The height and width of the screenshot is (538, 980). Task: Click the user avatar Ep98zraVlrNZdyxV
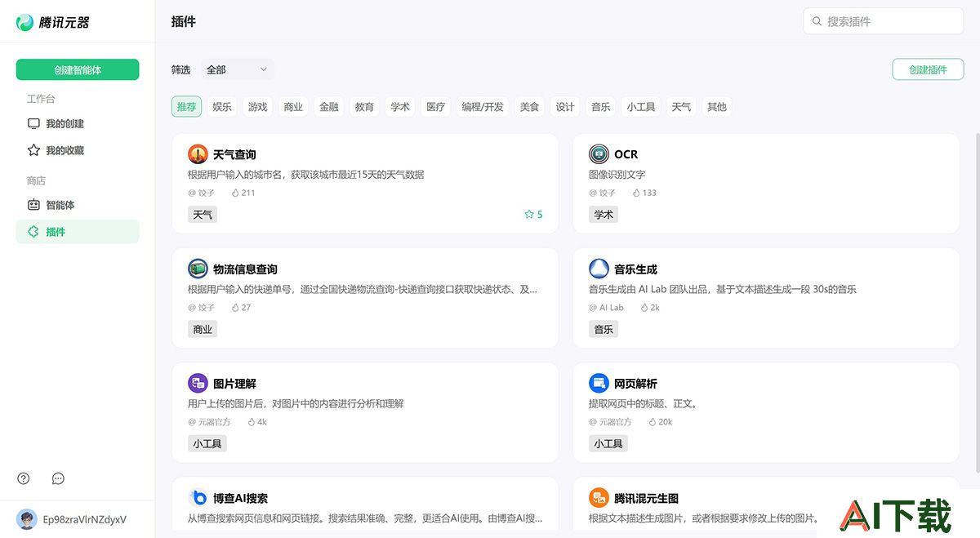pyautogui.click(x=27, y=519)
